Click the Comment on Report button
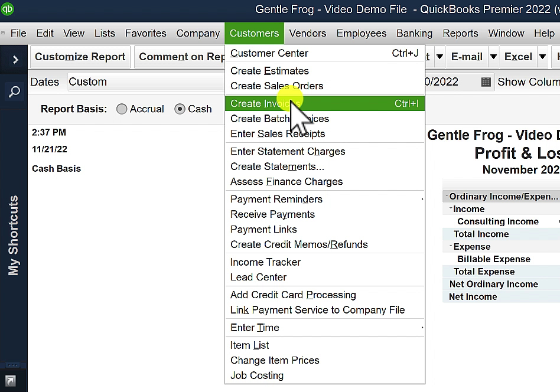Image resolution: width=560 pixels, height=392 pixels. pos(180,57)
